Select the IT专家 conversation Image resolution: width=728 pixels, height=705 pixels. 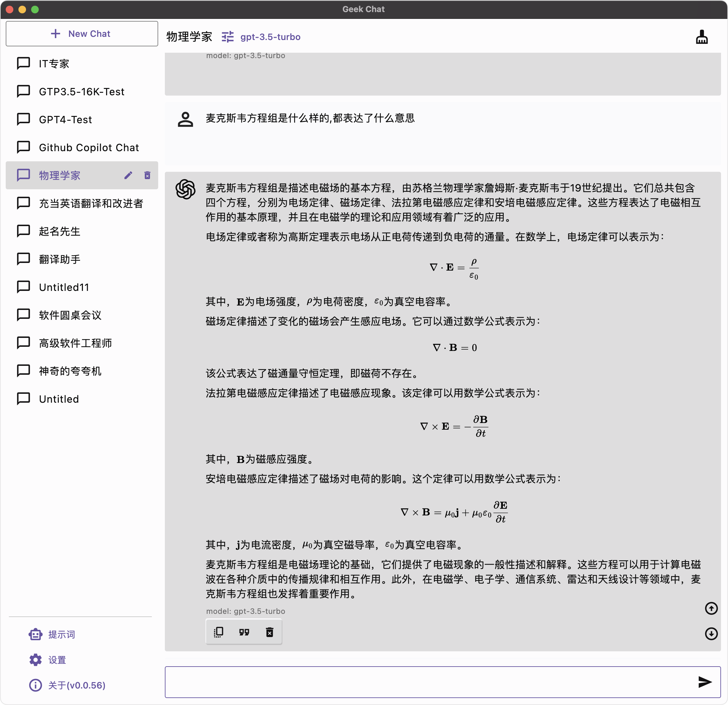[54, 64]
